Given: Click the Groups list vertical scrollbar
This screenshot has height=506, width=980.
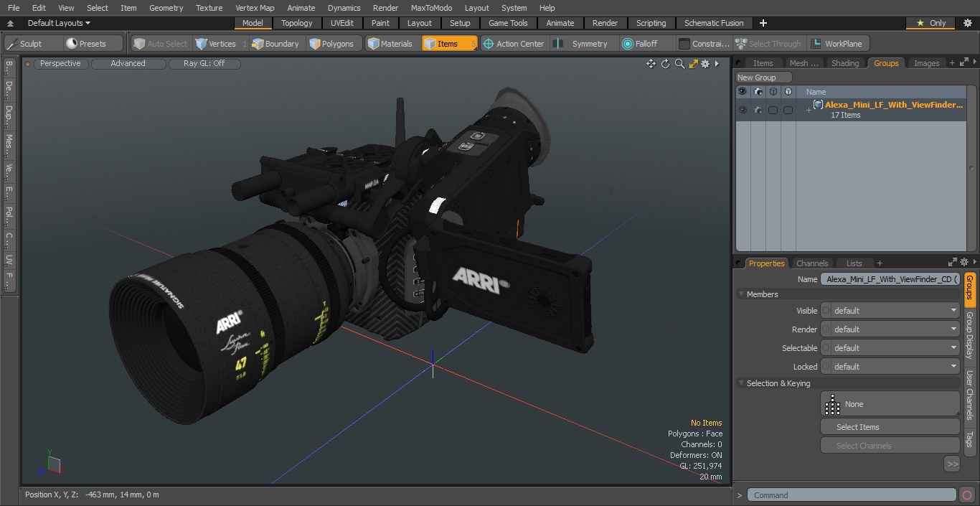Looking at the screenshot, I should tap(971, 169).
